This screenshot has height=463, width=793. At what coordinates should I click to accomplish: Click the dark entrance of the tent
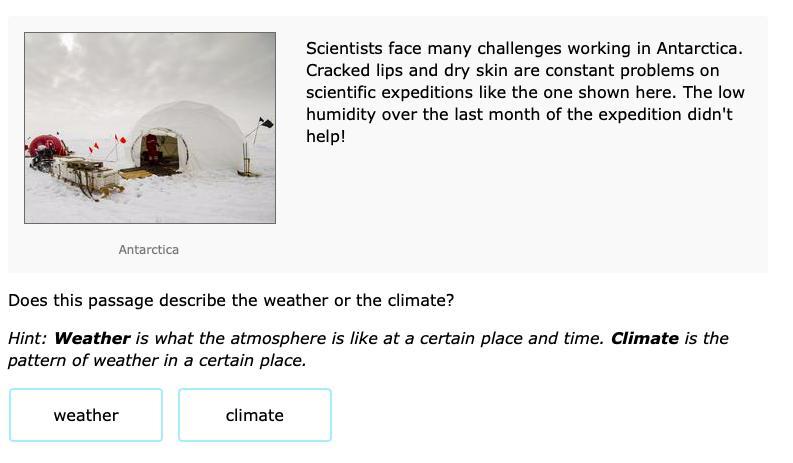coord(160,151)
